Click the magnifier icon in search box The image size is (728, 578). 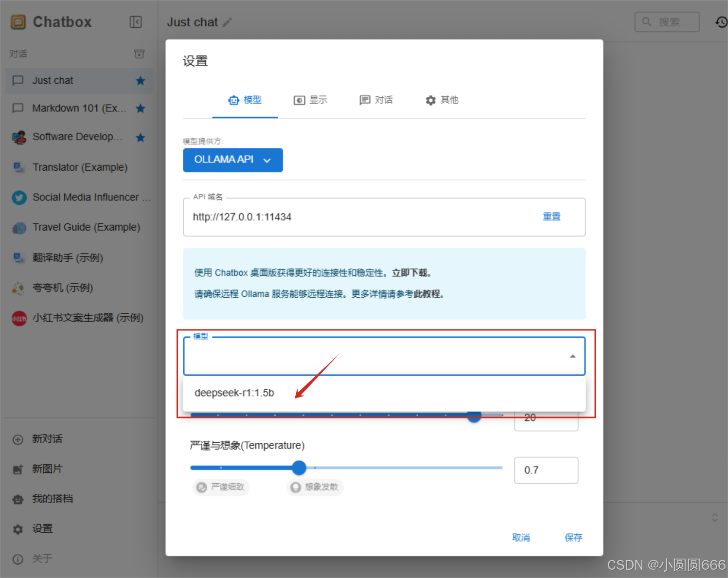[647, 22]
